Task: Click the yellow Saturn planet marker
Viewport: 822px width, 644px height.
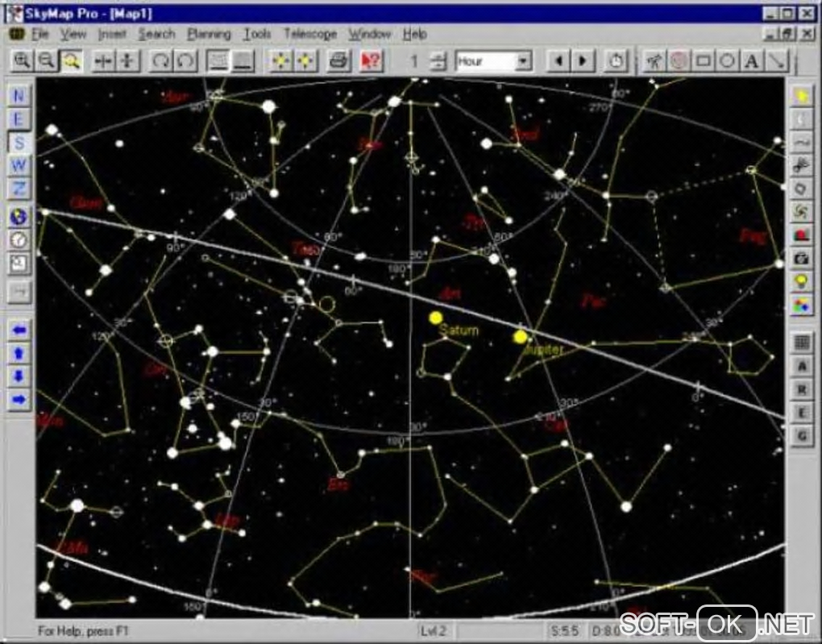Action: (x=436, y=318)
